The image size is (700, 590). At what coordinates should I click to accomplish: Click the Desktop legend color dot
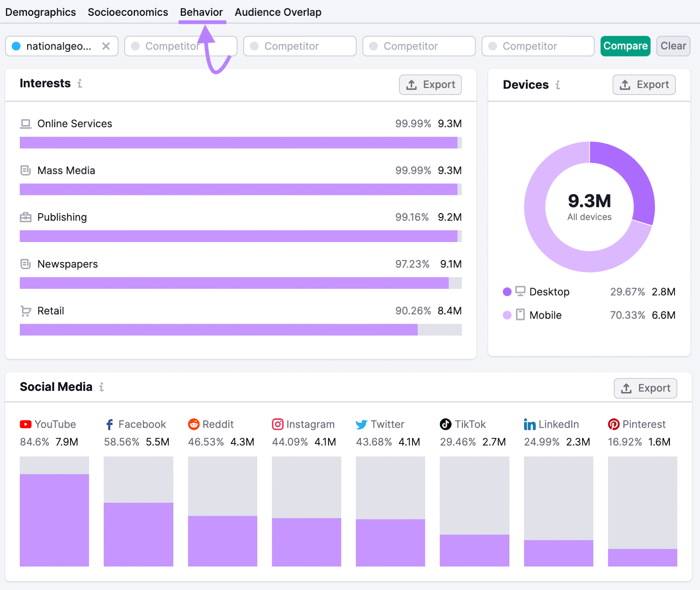click(x=507, y=292)
